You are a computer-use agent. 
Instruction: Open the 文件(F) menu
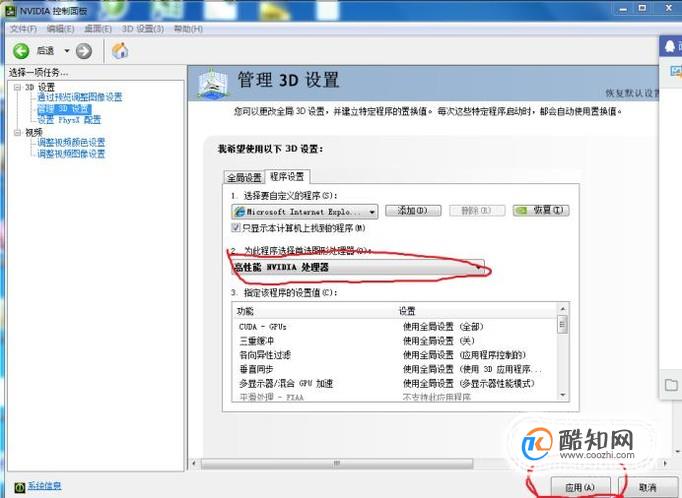[23, 29]
